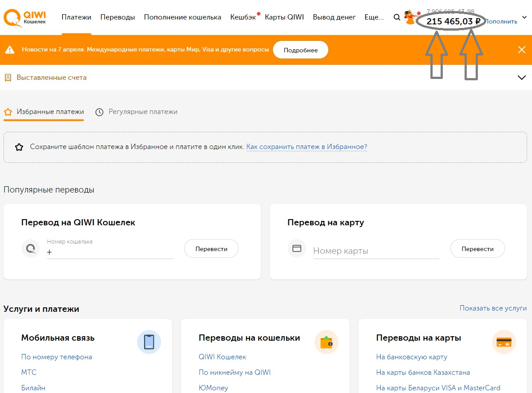Click the Переводы на карты heading
The width and height of the screenshot is (532, 393).
coord(418,338)
